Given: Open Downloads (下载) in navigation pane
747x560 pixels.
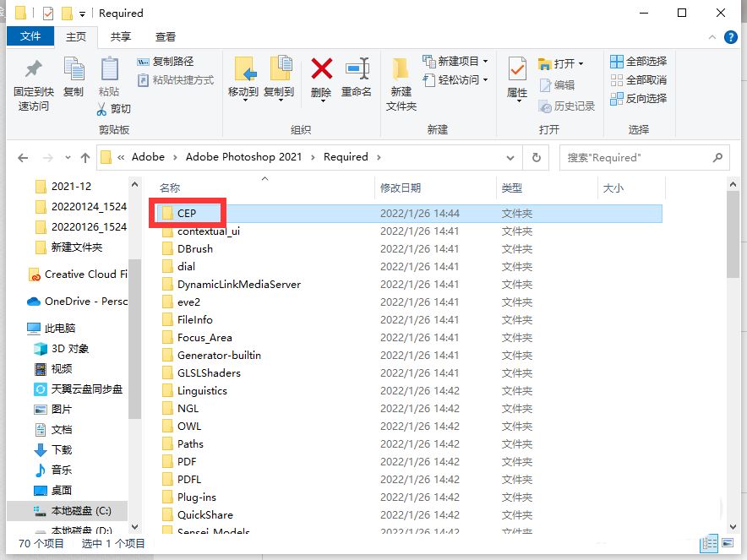Looking at the screenshot, I should (53, 450).
